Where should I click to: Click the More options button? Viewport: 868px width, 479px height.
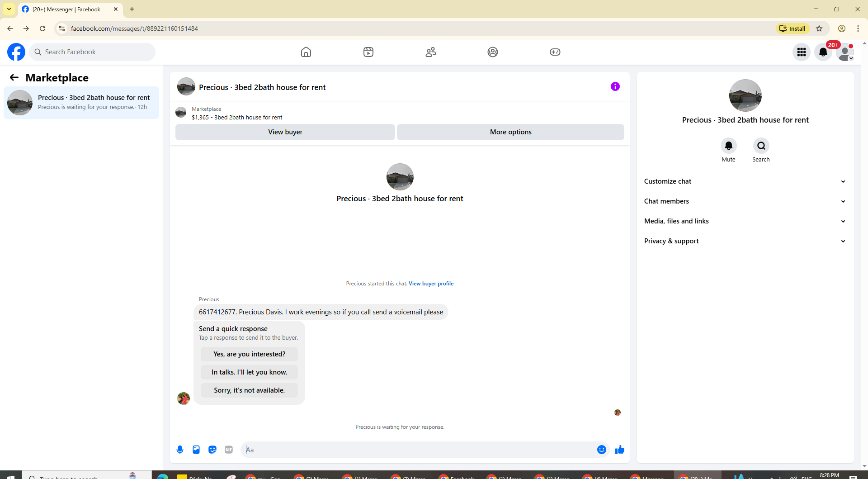pos(511,132)
